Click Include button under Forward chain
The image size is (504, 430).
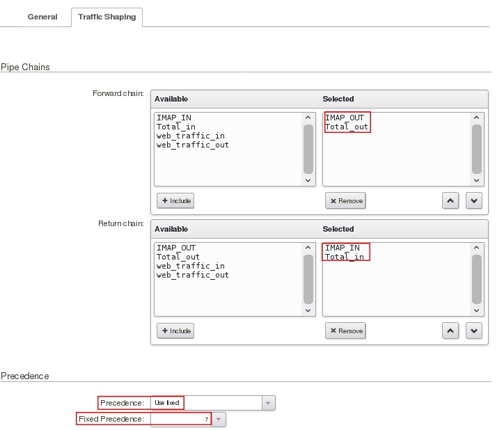[175, 200]
